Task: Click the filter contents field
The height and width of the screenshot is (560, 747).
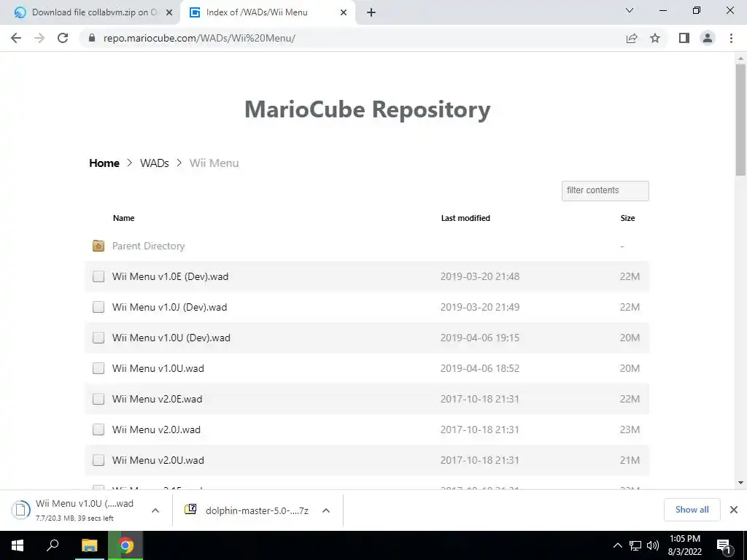Action: coord(605,190)
